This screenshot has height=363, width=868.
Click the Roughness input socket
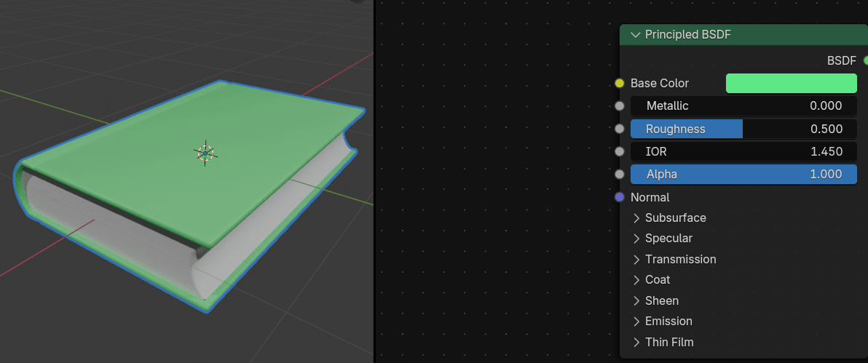pos(620,129)
